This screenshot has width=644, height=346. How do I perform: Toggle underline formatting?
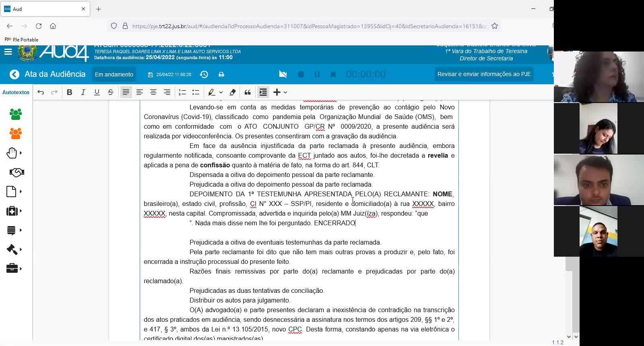97,92
